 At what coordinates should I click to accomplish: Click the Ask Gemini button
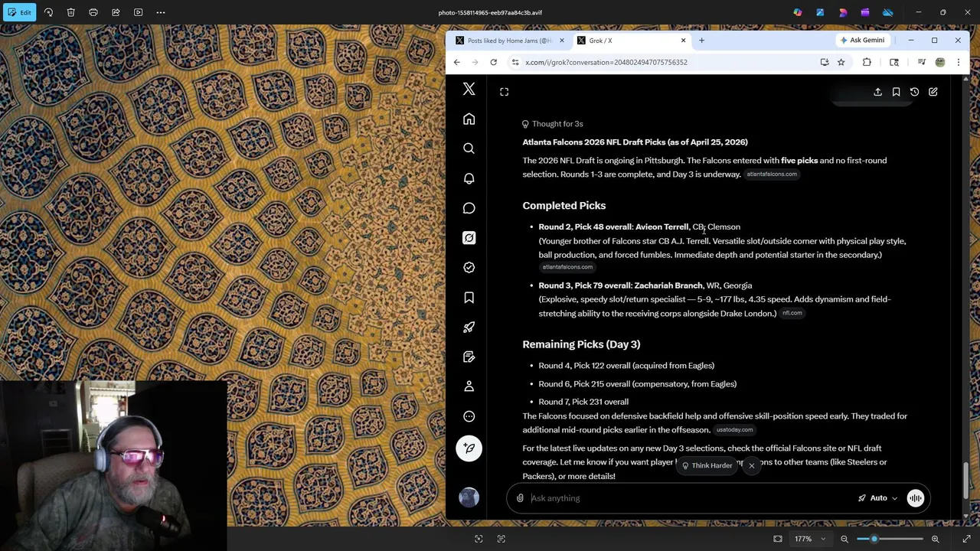[x=862, y=40]
